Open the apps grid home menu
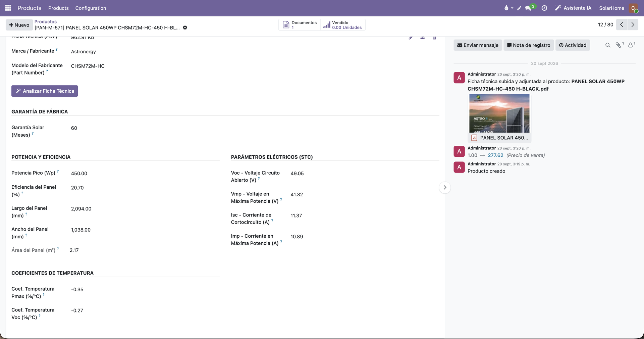Viewport: 644px width, 339px height. point(8,8)
